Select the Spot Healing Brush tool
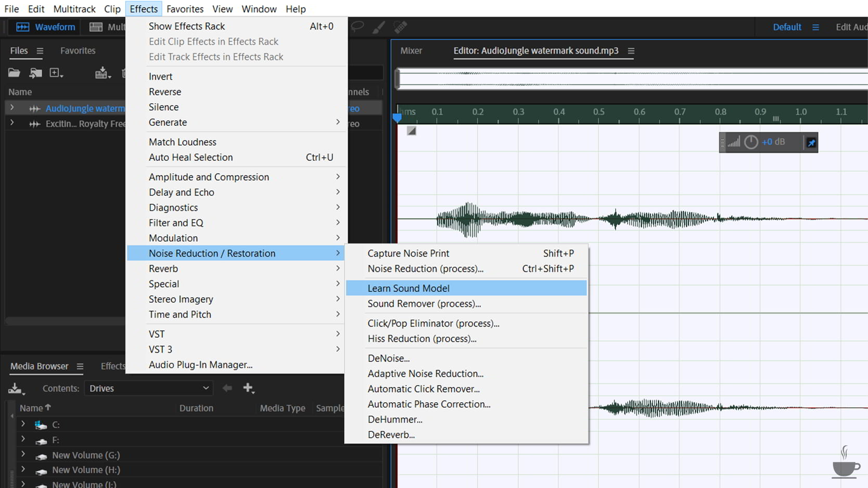This screenshot has height=488, width=868. coord(400,27)
